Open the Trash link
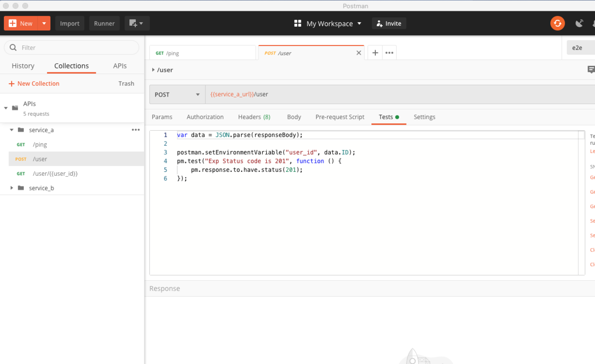The width and height of the screenshot is (595, 364). pyautogui.click(x=126, y=84)
